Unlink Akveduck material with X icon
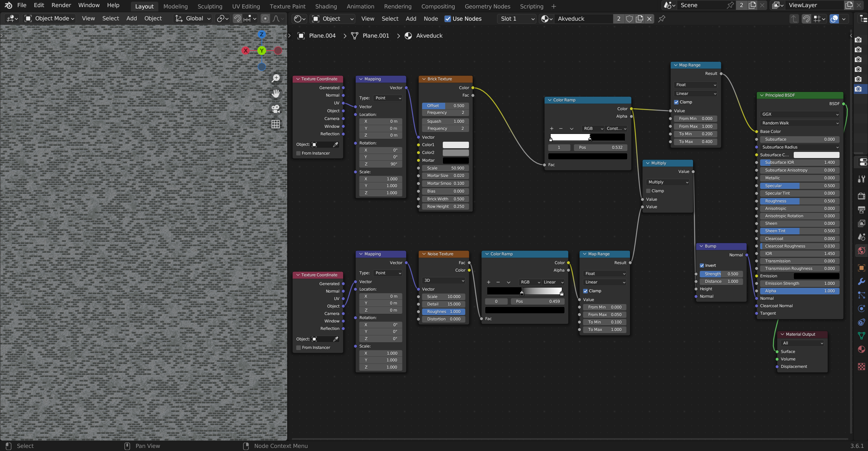This screenshot has height=451, width=868. point(649,19)
